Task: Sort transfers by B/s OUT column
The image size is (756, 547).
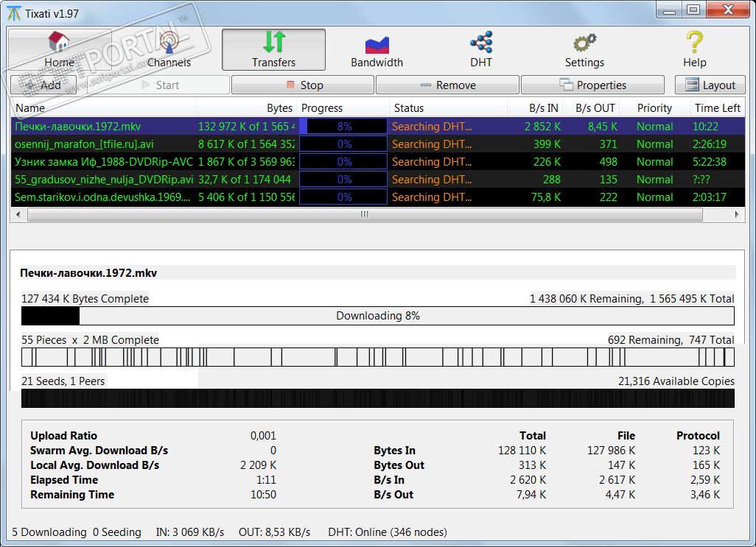Action: point(591,108)
